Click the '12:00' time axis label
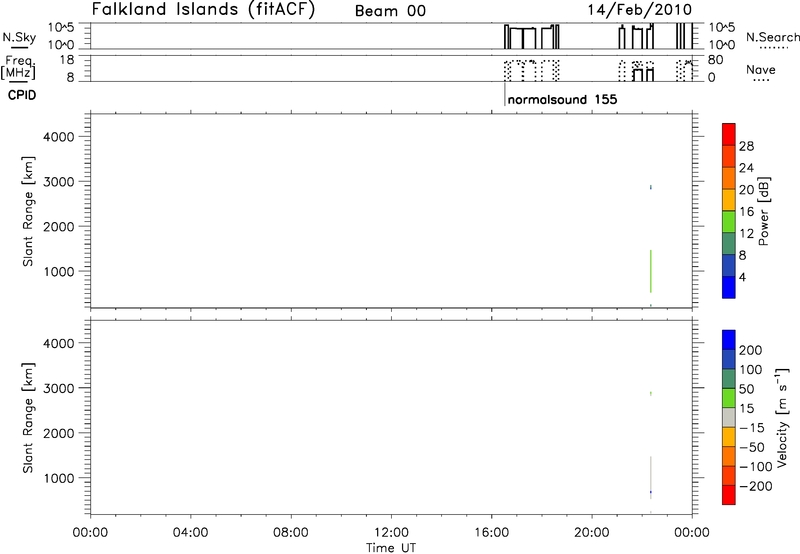This screenshot has height=554, width=800. tap(391, 533)
